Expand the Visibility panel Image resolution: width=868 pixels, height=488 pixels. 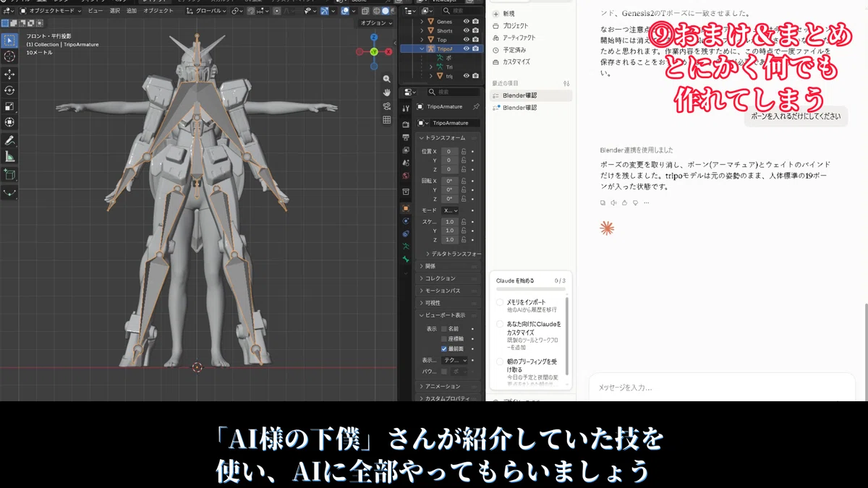point(447,303)
